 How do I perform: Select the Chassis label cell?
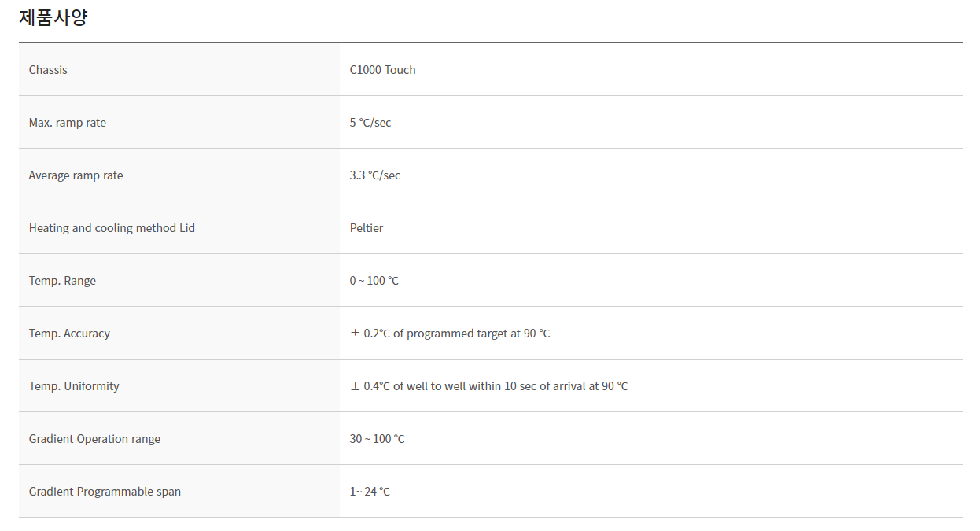pos(179,69)
